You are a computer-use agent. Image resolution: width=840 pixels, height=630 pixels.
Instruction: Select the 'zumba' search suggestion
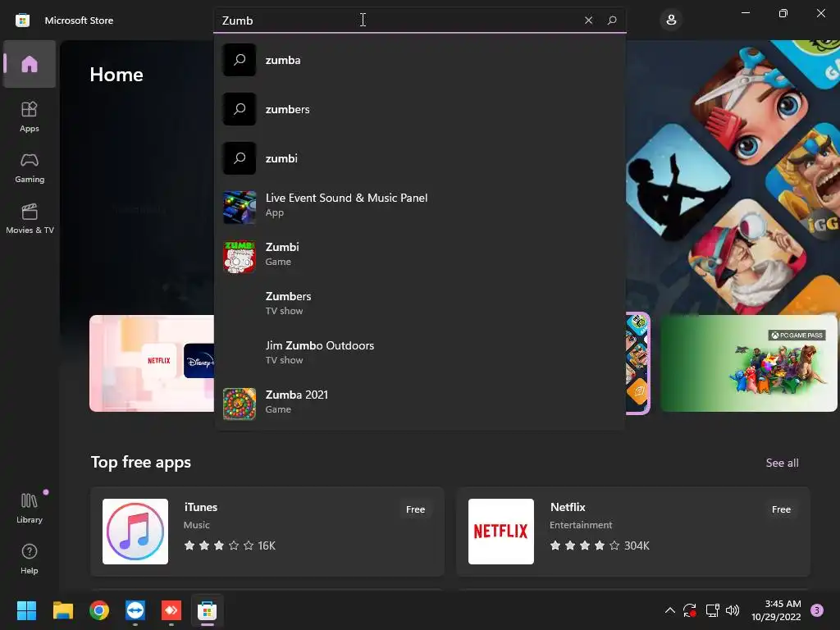point(419,60)
